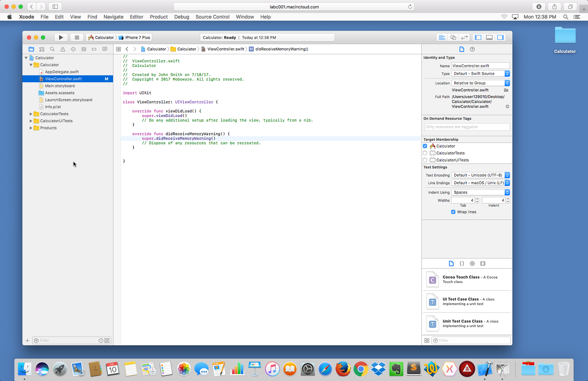
Task: Open the Debug navigator
Action: click(84, 49)
